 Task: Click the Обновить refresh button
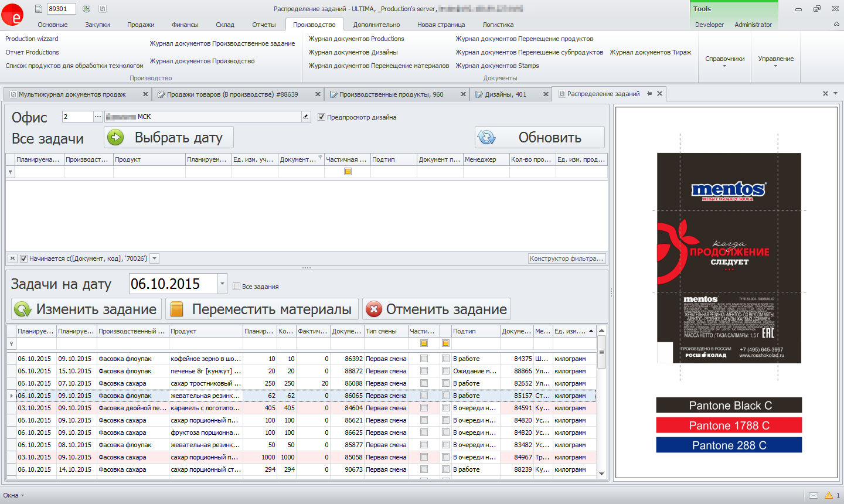pyautogui.click(x=539, y=138)
